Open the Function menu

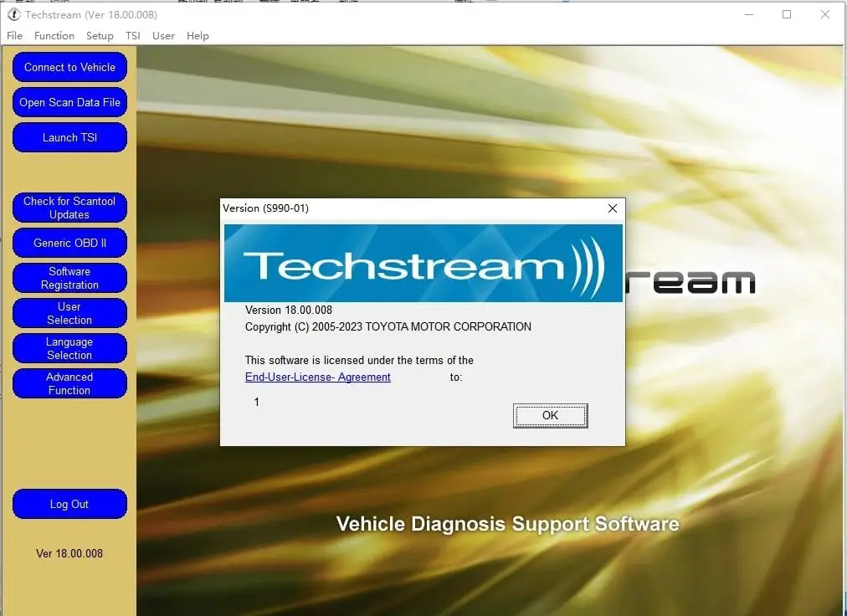point(54,35)
